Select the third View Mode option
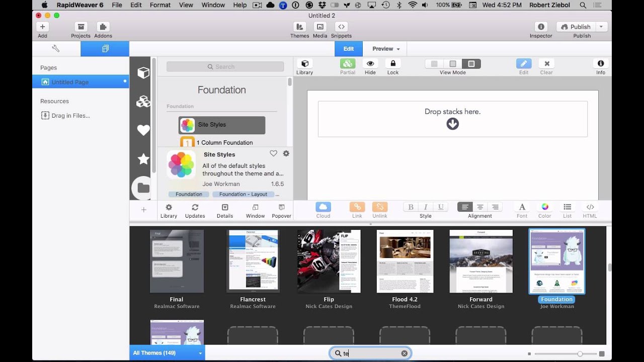The height and width of the screenshot is (362, 644). pos(471,64)
